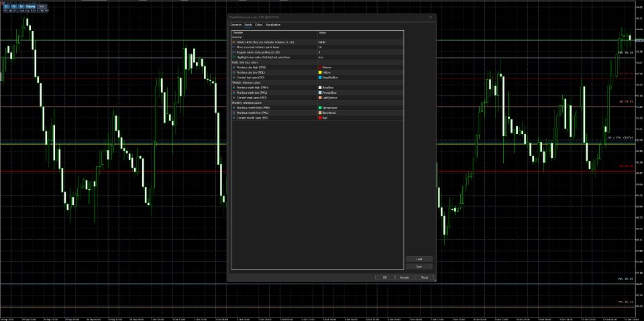Pick the SpringGreen swatch for previous month high

320,107
